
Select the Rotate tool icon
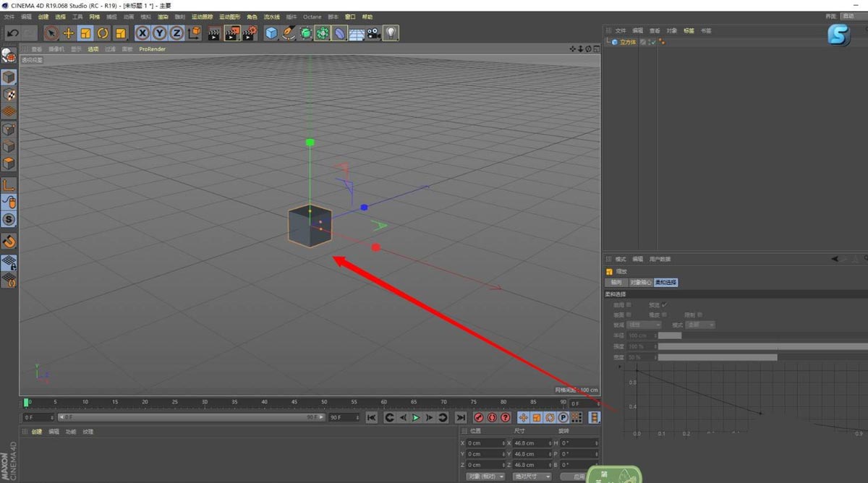point(103,33)
